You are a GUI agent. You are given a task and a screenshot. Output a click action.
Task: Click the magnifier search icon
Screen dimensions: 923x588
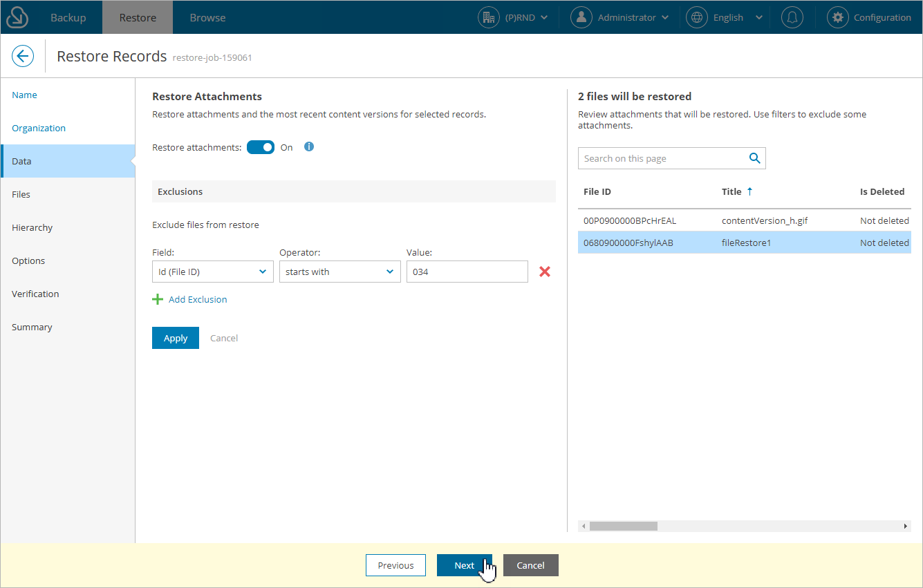click(x=754, y=158)
